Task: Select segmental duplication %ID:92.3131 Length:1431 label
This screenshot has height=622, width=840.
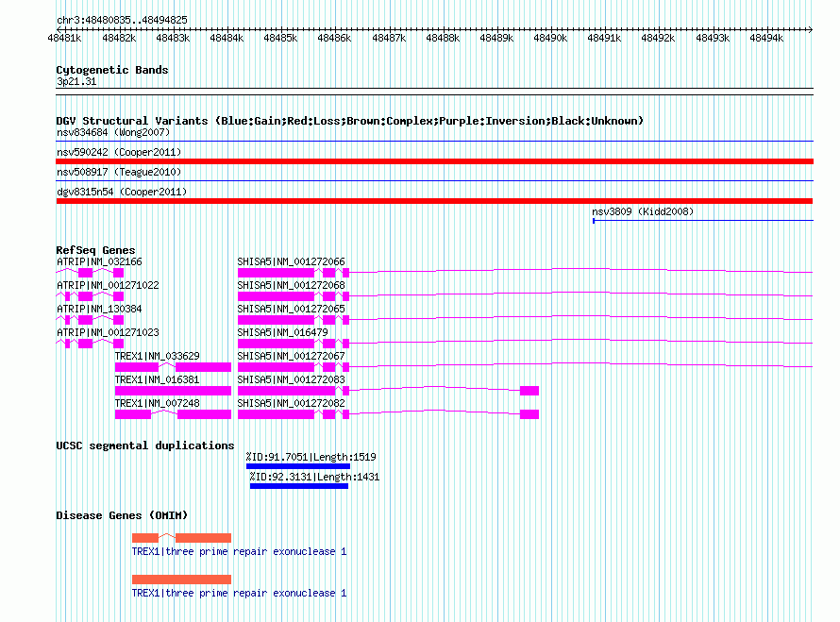Action: pos(314,477)
